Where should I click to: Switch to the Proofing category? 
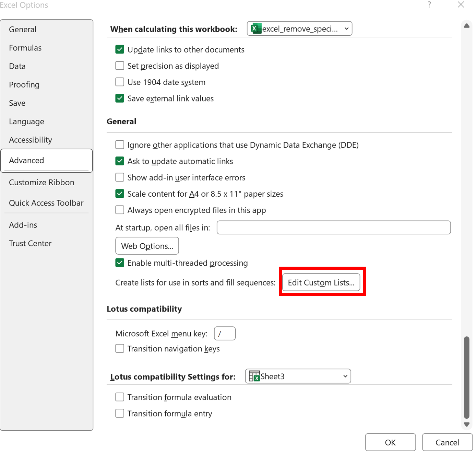click(24, 84)
